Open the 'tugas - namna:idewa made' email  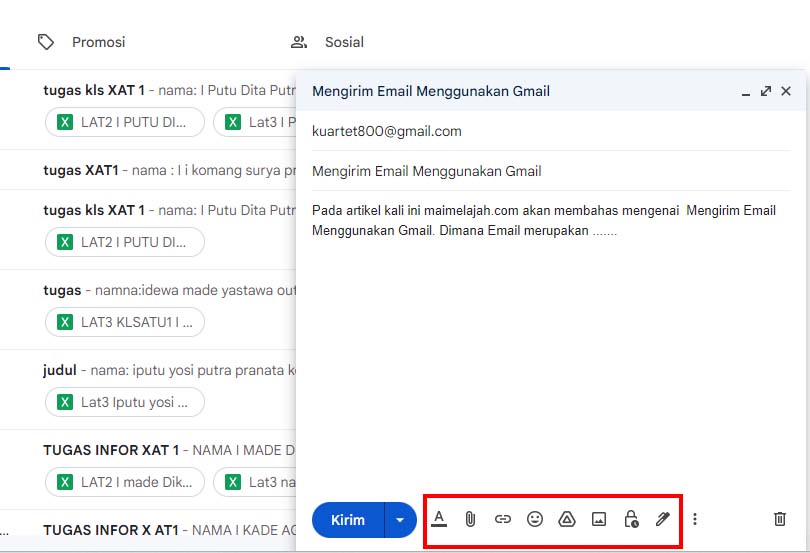[148, 310]
